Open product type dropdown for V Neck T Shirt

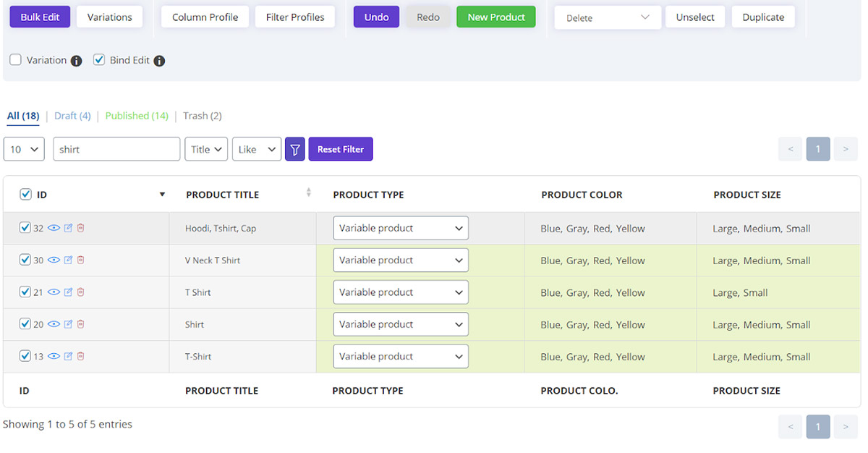point(401,260)
